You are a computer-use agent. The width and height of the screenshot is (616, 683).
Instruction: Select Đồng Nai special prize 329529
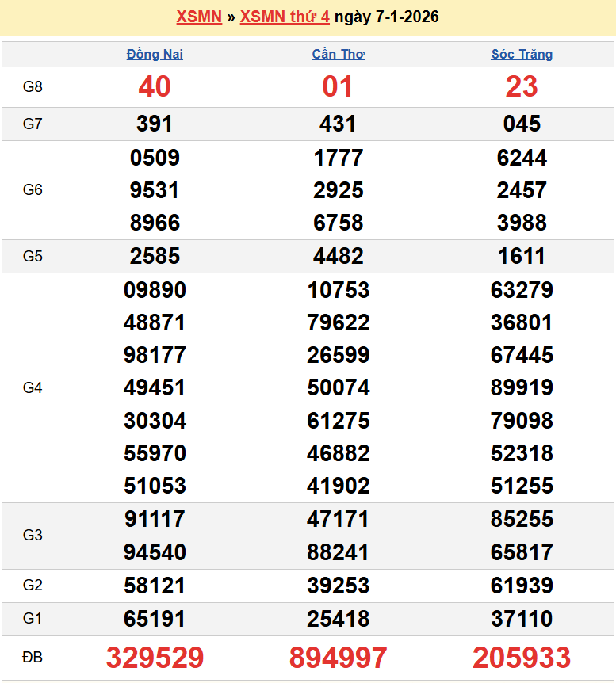coord(155,658)
